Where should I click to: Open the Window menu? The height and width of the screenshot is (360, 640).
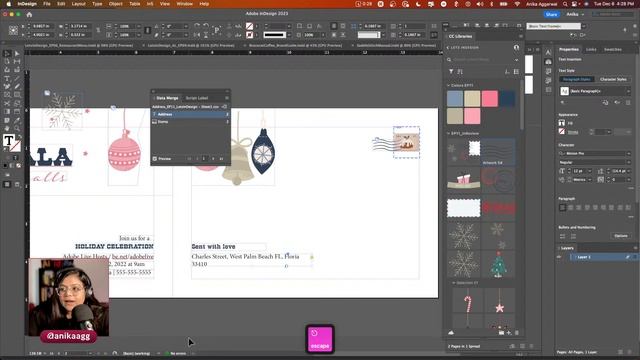pyautogui.click(x=184, y=4)
